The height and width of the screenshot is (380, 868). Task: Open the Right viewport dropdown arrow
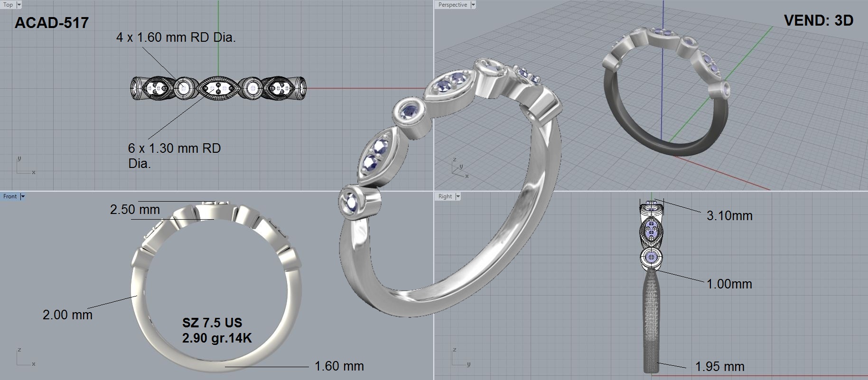(x=458, y=196)
